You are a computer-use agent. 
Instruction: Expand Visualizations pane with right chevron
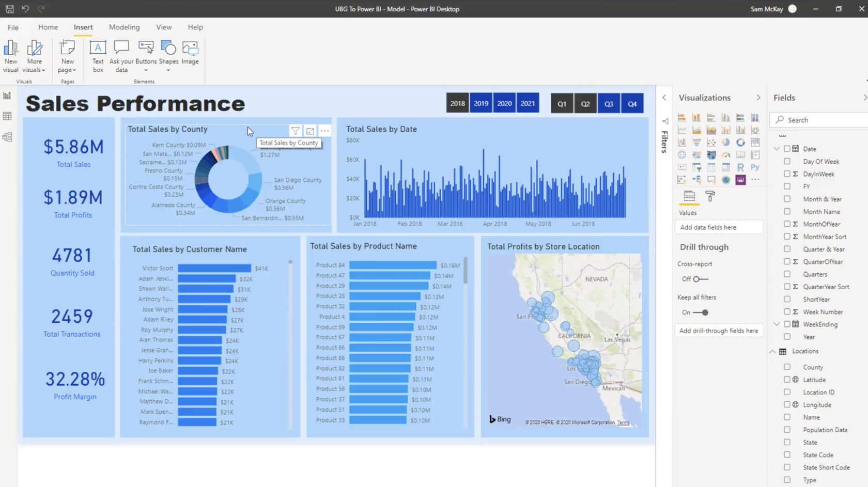coord(758,98)
